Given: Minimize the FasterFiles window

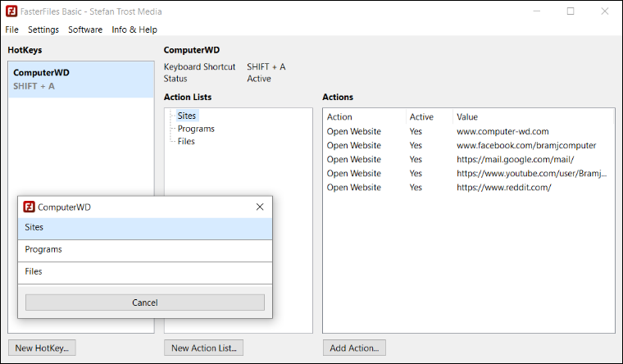Looking at the screenshot, I should 537,11.
